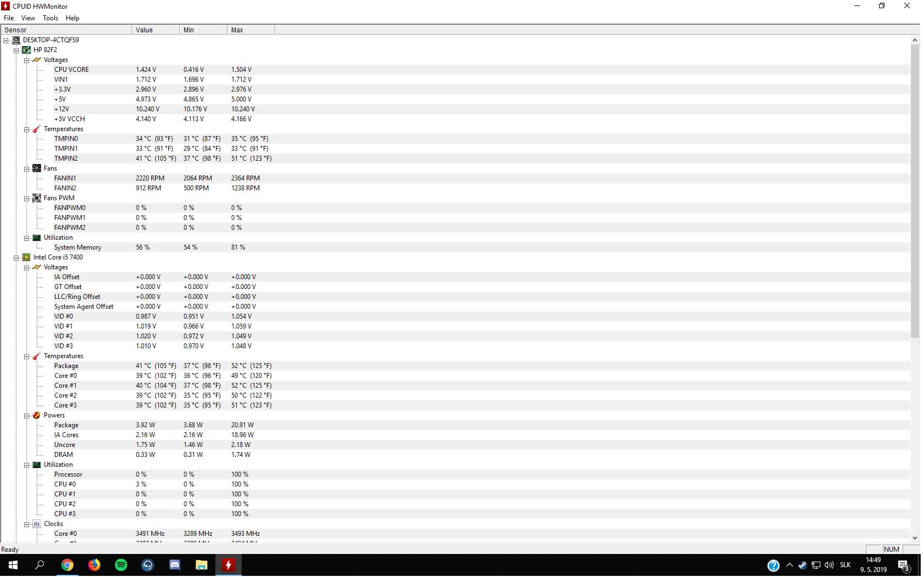924x577 pixels.
Task: Open the File menu
Action: tap(9, 18)
